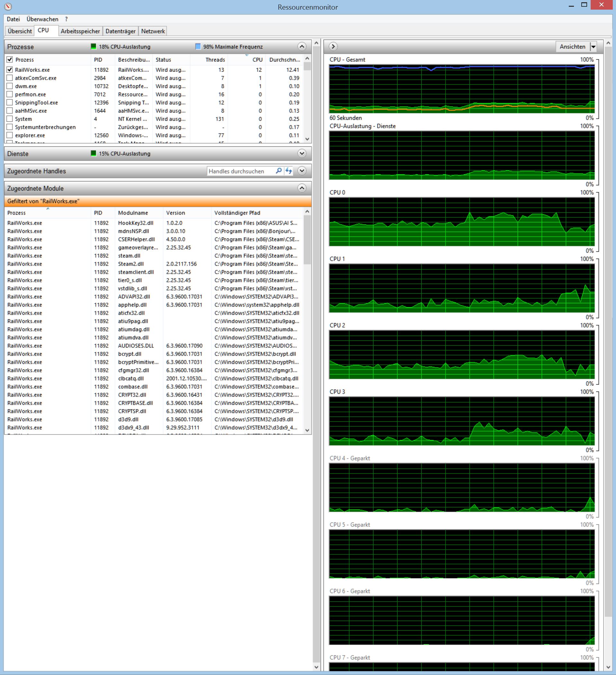This screenshot has height=675, width=616.
Task: Select the steamclient.dll module row
Action: (154, 272)
